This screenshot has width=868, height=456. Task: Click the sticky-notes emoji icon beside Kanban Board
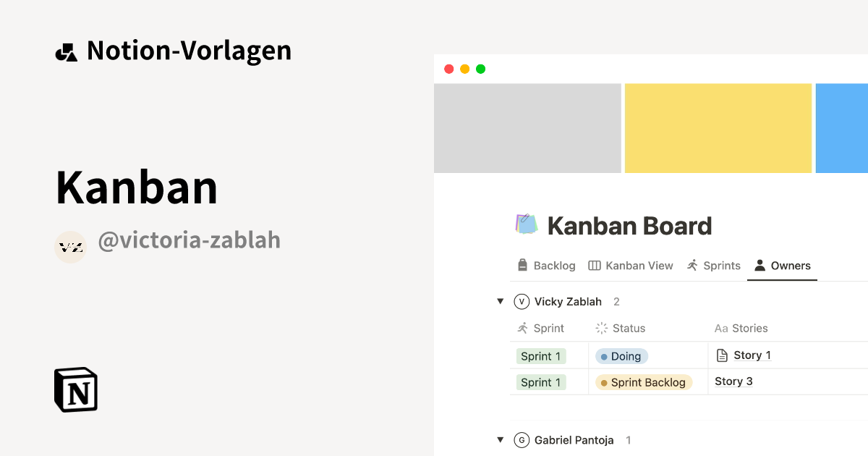(x=525, y=224)
